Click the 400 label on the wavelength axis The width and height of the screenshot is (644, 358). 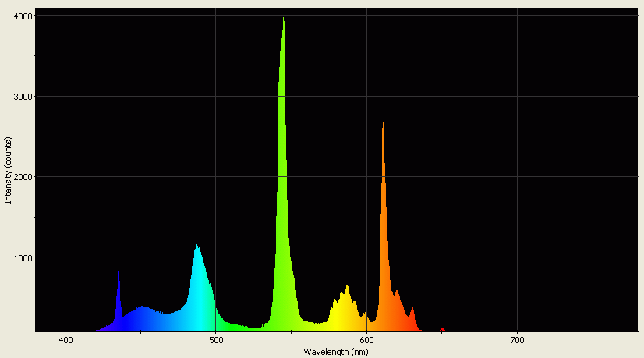(x=65, y=341)
